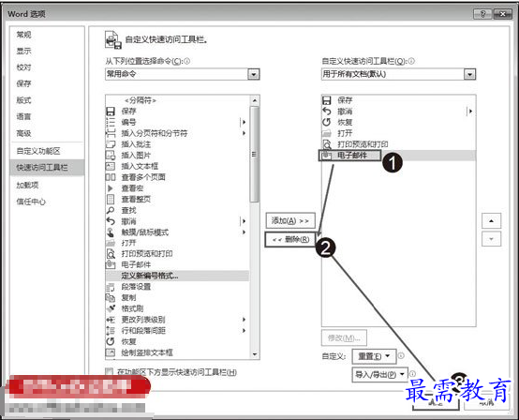Expand the arrow beside 触摸/鼠标模式
Screen dimensions: 519x420
244,232
